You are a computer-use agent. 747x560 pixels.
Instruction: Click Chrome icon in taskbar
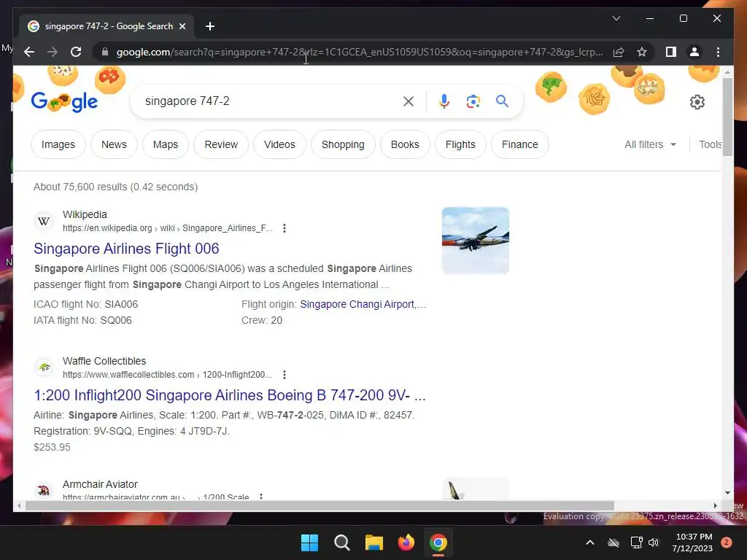tap(438, 542)
